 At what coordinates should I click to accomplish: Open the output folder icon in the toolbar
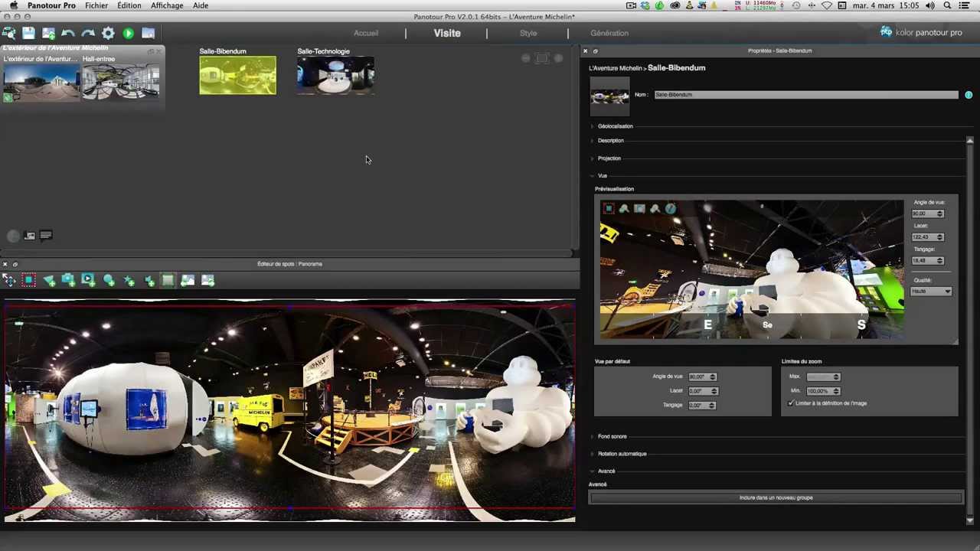pos(148,33)
